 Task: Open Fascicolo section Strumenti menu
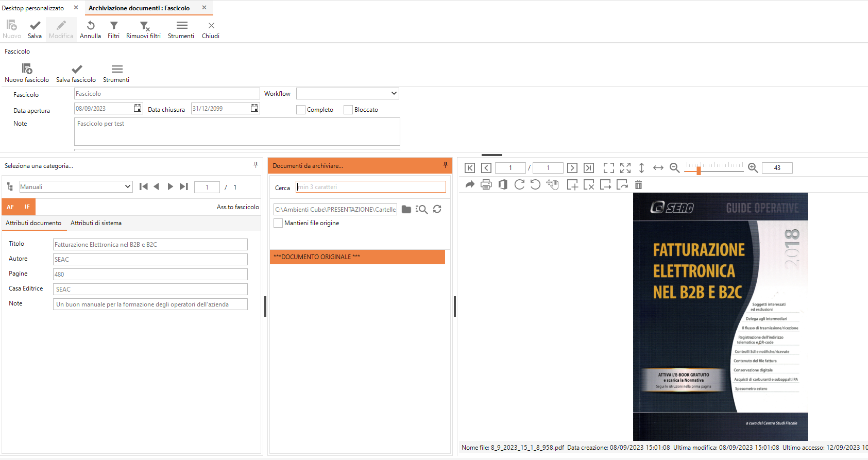pyautogui.click(x=116, y=73)
